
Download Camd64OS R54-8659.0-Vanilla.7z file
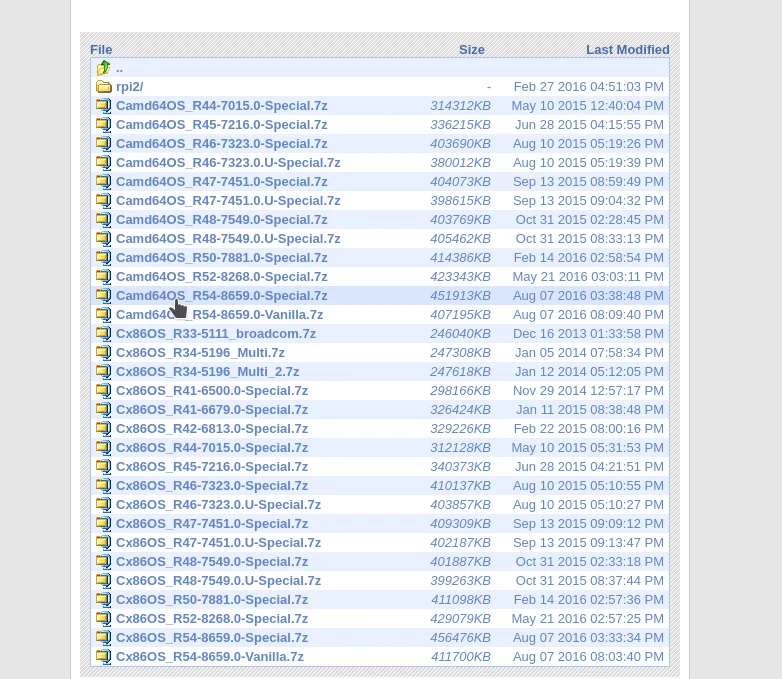tap(219, 315)
